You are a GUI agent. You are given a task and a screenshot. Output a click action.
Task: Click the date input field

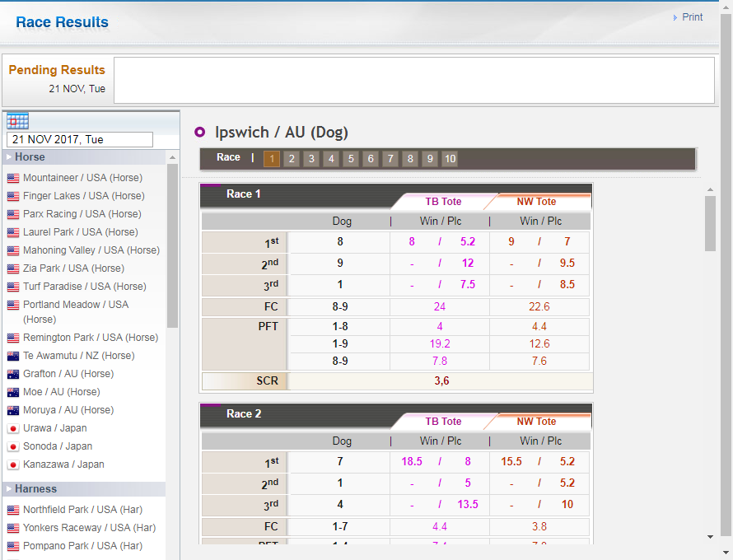80,140
